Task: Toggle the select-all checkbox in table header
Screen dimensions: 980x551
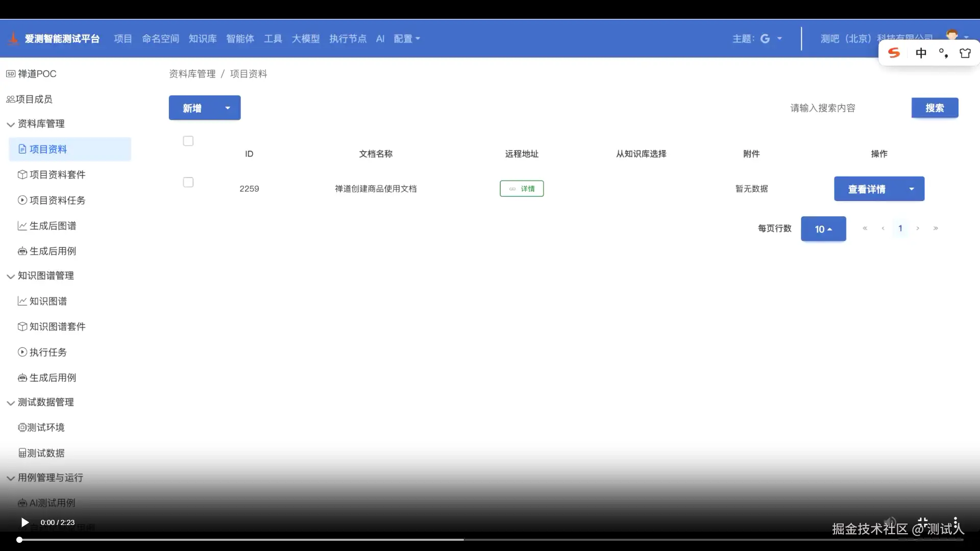Action: 188,141
